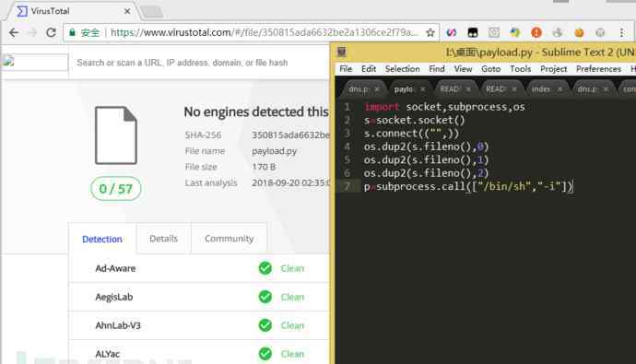This screenshot has height=364, width=636.
Task: Click the orange exclamation extension icon
Action: (536, 32)
